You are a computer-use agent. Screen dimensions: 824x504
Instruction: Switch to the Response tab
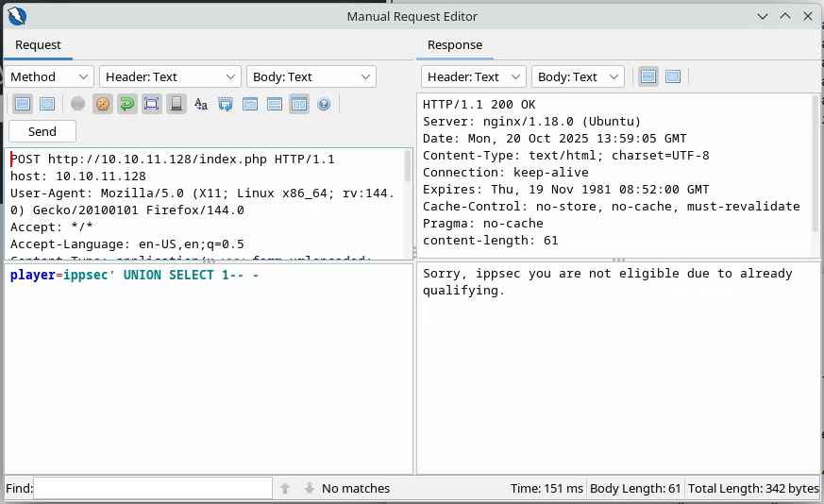[454, 44]
